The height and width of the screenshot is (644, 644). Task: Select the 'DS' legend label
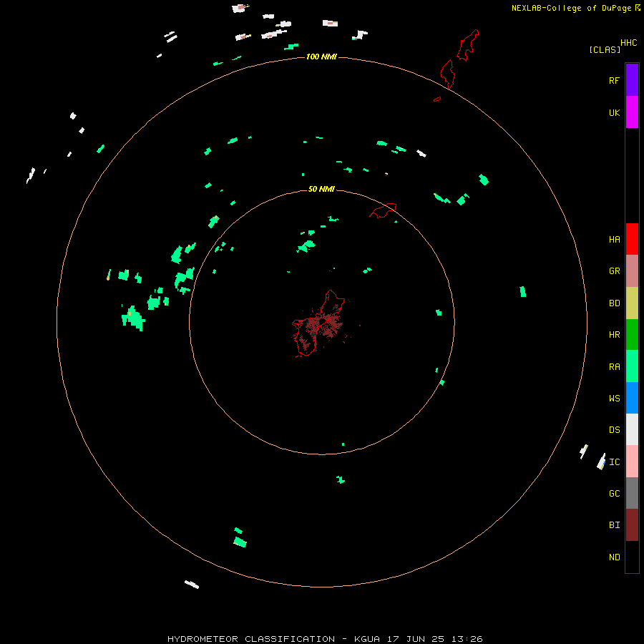point(614,429)
